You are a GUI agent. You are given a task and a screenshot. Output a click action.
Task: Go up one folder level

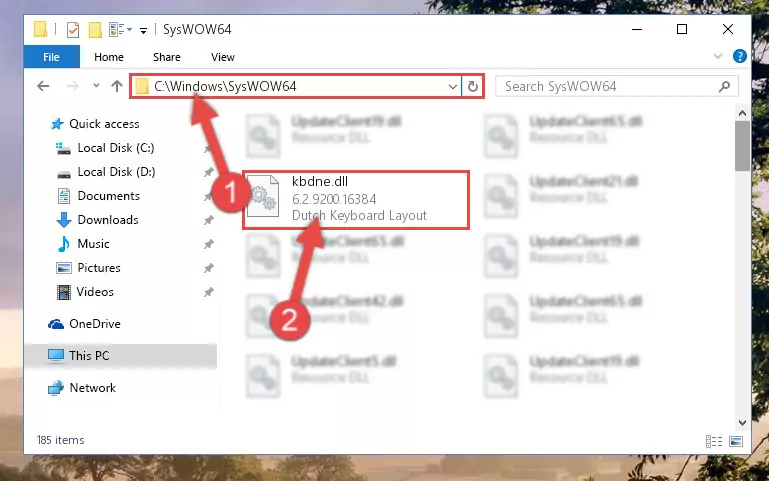pyautogui.click(x=117, y=86)
